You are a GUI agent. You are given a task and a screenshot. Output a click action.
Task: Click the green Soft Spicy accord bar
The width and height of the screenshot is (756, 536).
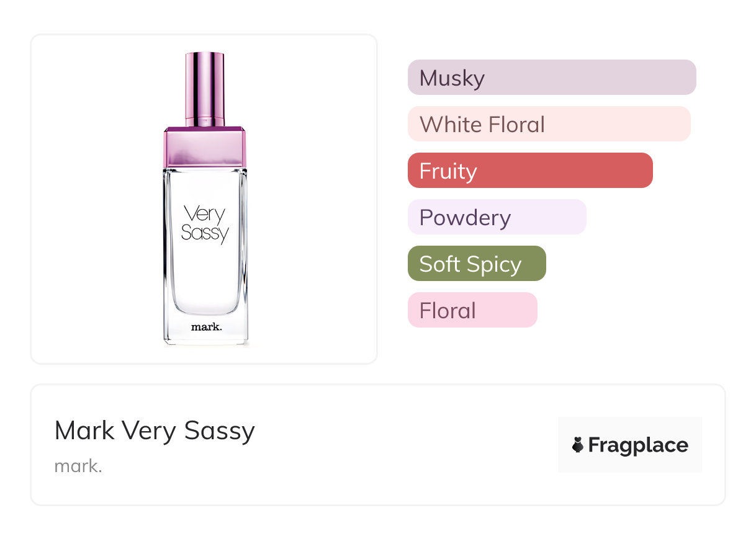click(x=477, y=264)
